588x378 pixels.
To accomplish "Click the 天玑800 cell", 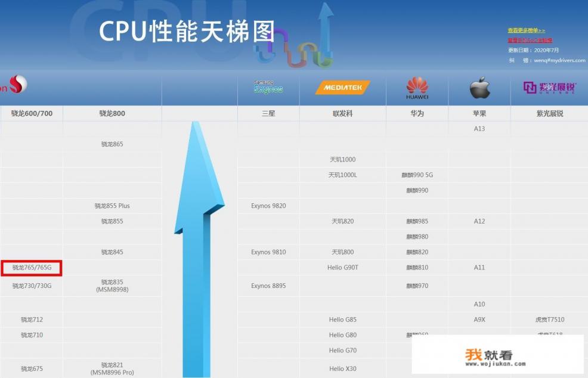I will 342,252.
